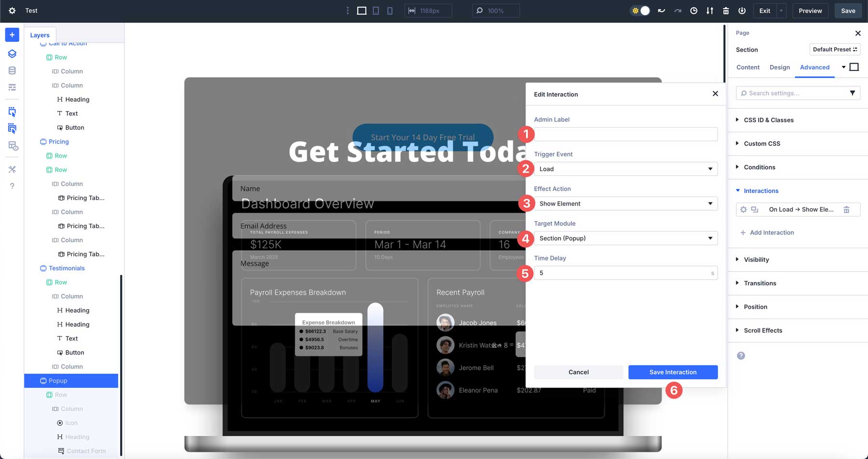Switch to phone preview mode icon
Screen dimensions: 868x459
pos(390,11)
